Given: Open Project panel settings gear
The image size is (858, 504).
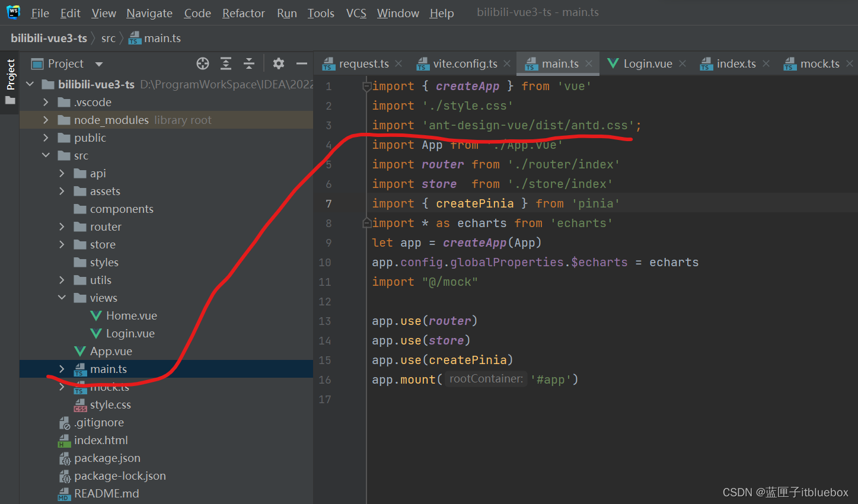Looking at the screenshot, I should pyautogui.click(x=279, y=63).
